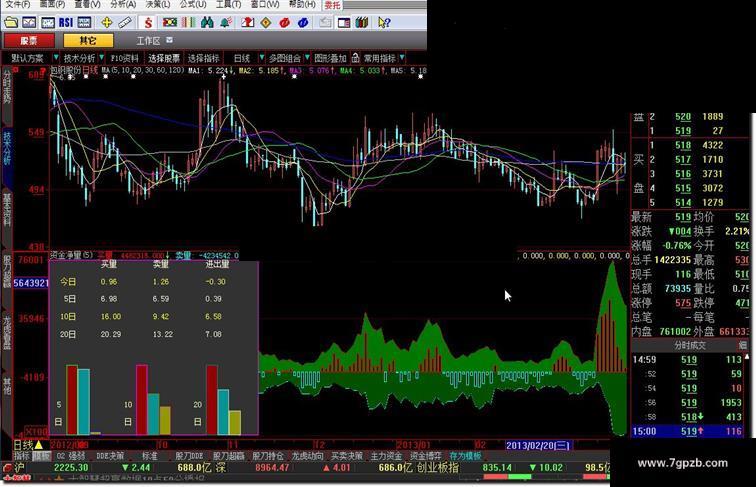This screenshot has width=756, height=487.
Task: Open the 工具(T) menu
Action: coord(228,4)
